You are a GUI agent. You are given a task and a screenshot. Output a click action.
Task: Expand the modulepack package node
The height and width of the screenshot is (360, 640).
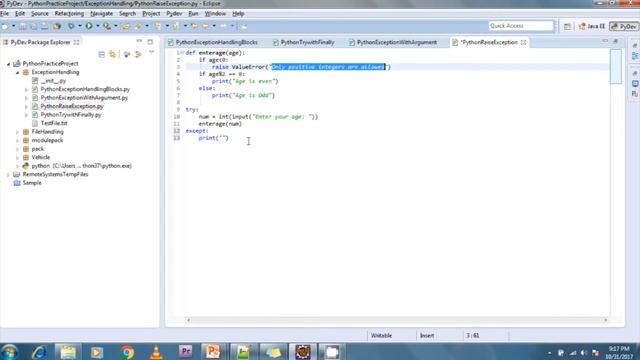point(17,141)
